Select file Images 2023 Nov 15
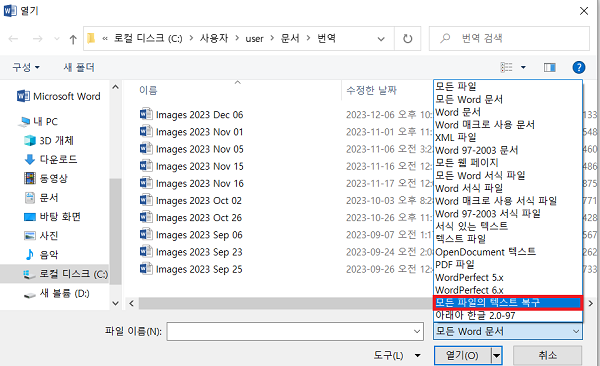 191,167
